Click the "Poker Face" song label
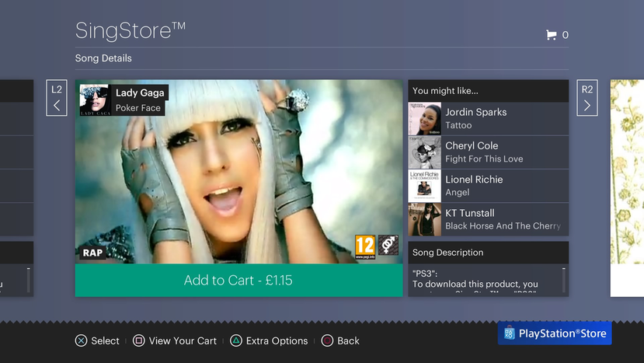The height and width of the screenshot is (363, 644). (138, 108)
